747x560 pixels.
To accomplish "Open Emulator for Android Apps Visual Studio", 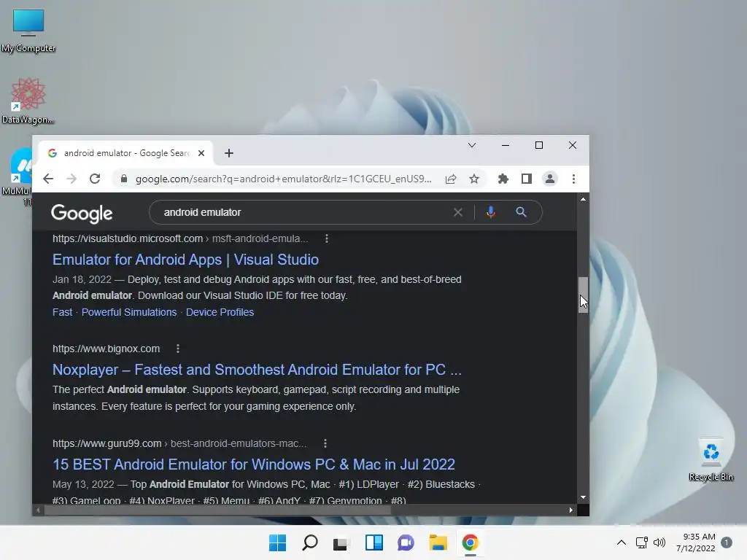I will (x=185, y=260).
